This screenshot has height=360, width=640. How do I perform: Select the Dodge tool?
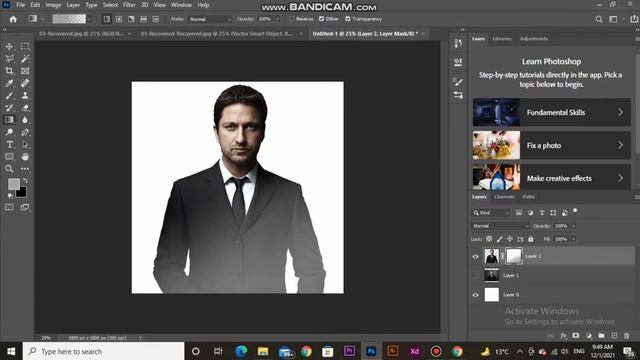pos(9,132)
